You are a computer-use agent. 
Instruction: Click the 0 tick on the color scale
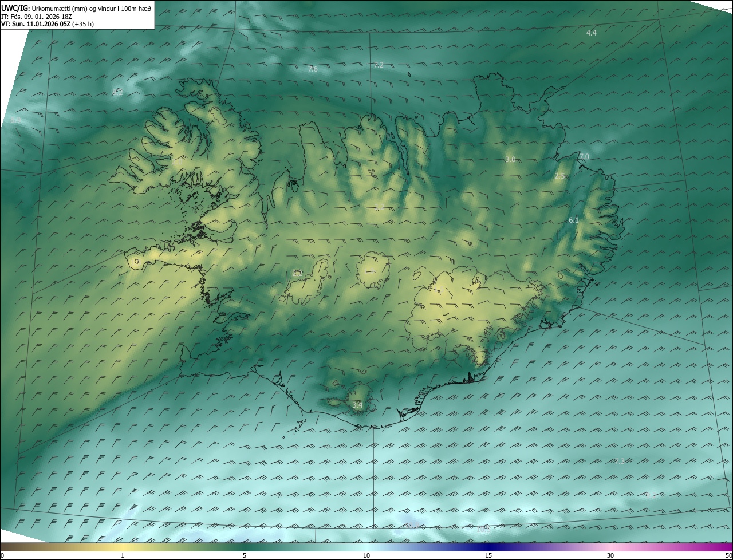click(x=2, y=555)
